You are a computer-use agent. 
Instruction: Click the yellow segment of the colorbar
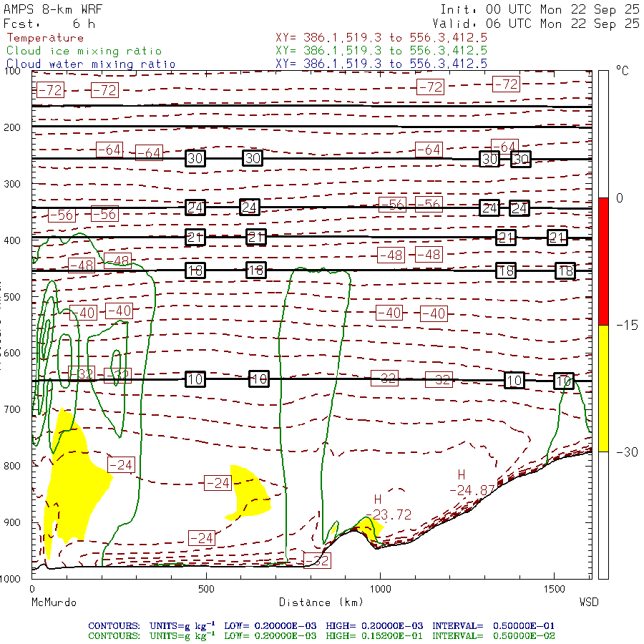pos(603,389)
